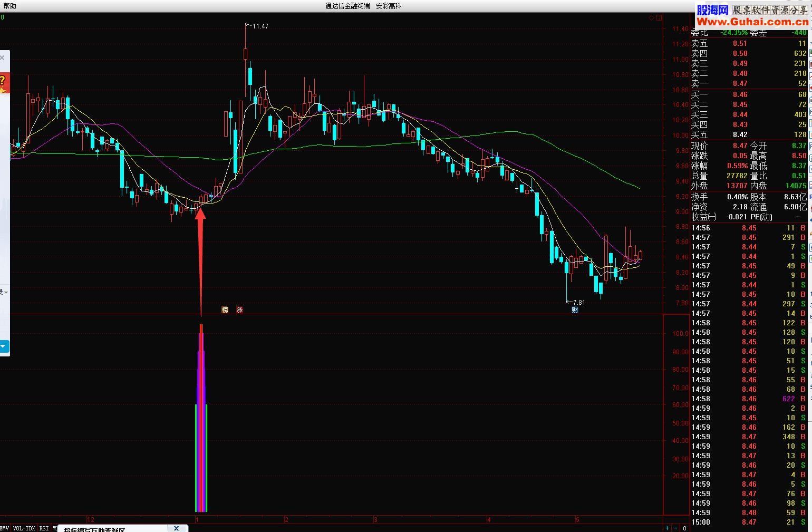Close the 指标编写互助答疑区 popup
This screenshot has height=532, width=812.
pyautogui.click(x=177, y=528)
